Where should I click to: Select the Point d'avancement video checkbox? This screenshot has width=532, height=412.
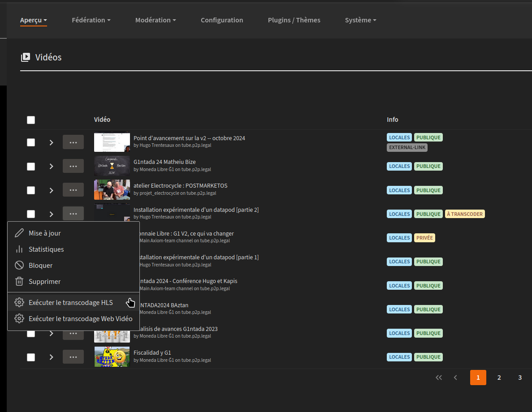[x=31, y=142]
